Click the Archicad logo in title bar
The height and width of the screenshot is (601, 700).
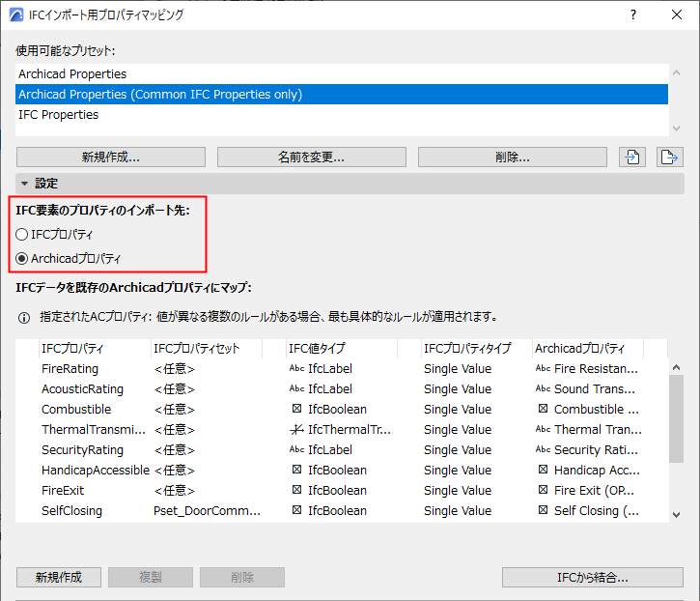pos(16,14)
